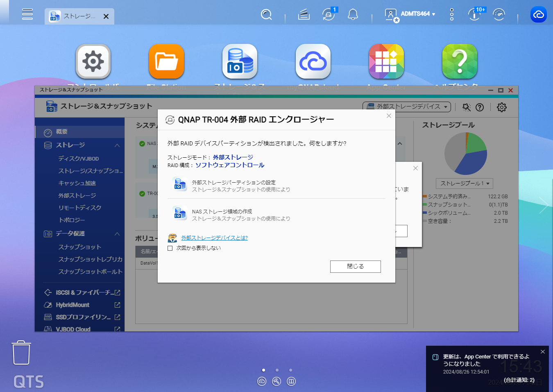The width and height of the screenshot is (553, 392).
Task: Select リモートディスク in the sidebar
Action: coord(80,208)
